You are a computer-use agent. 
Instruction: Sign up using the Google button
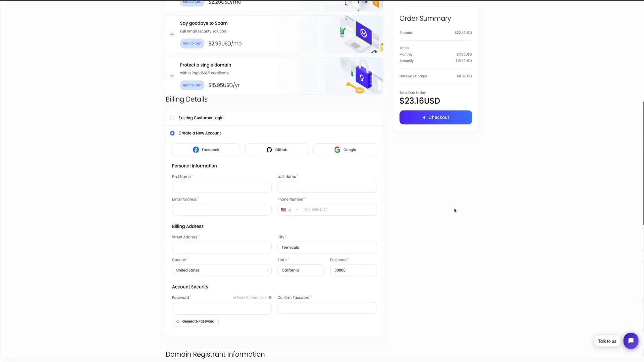(345, 150)
